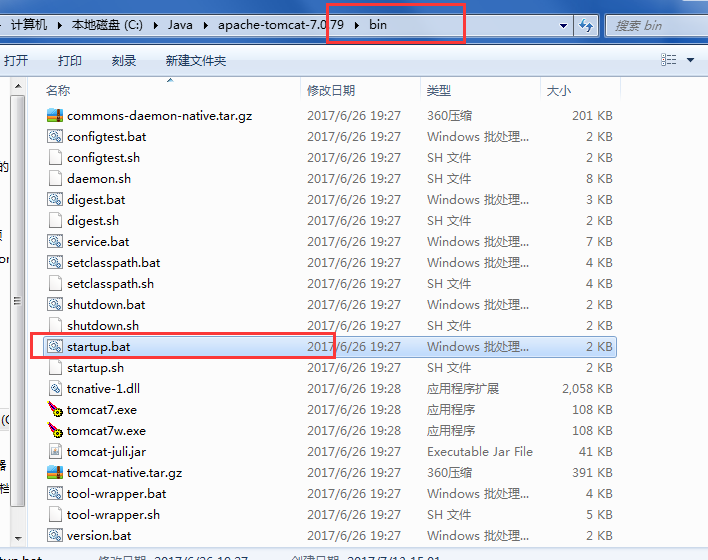Click the digest.sh file icon
The height and width of the screenshot is (560, 708).
point(55,220)
